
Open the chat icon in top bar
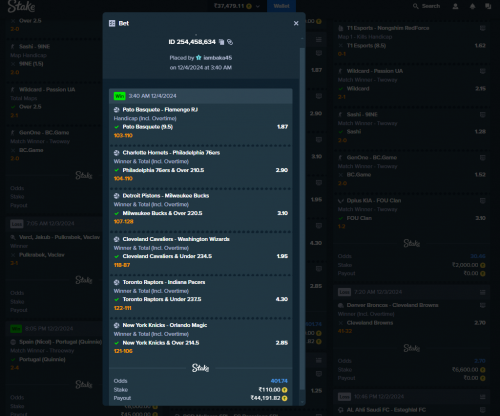pyautogui.click(x=488, y=6)
